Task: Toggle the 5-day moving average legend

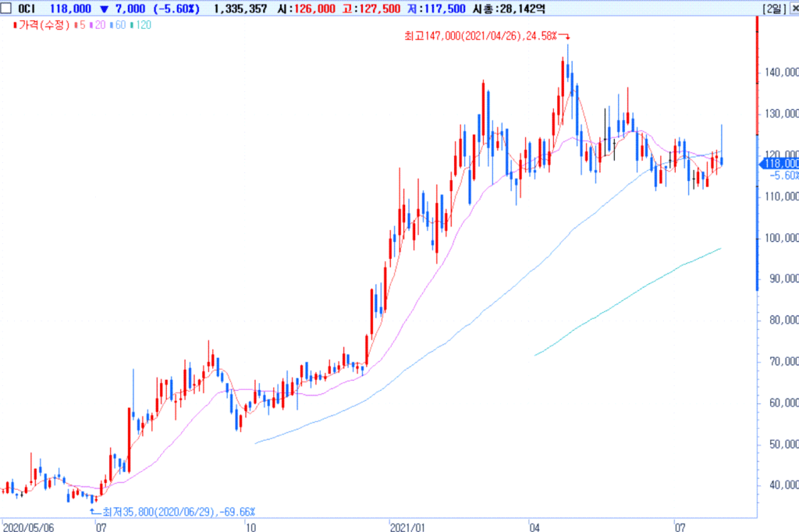Action: pyautogui.click(x=80, y=25)
